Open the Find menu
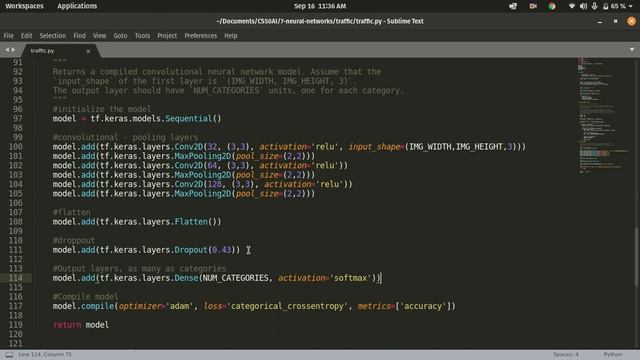Viewport: 640px width, 360px height. [x=80, y=36]
